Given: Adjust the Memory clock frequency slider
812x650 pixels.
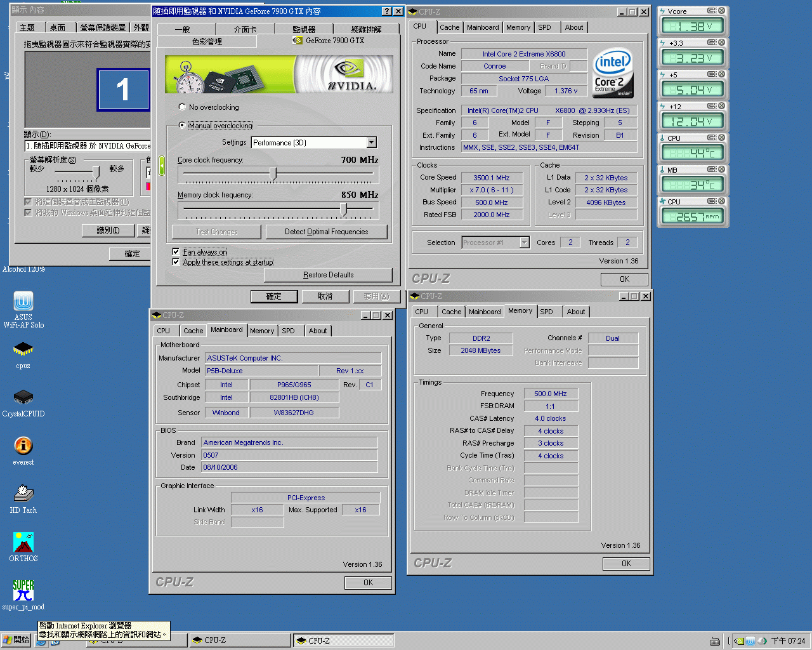Looking at the screenshot, I should click(344, 209).
